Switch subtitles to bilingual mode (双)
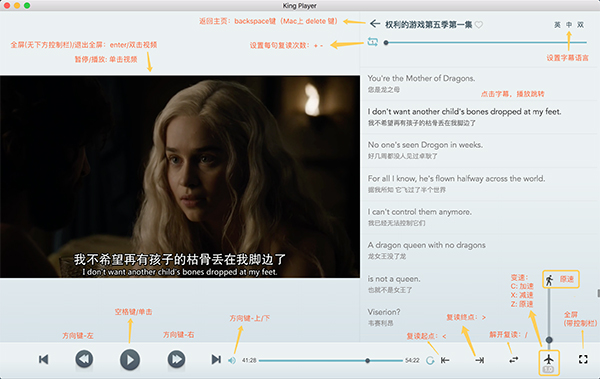Viewport: 600px width, 379px height. click(x=580, y=25)
